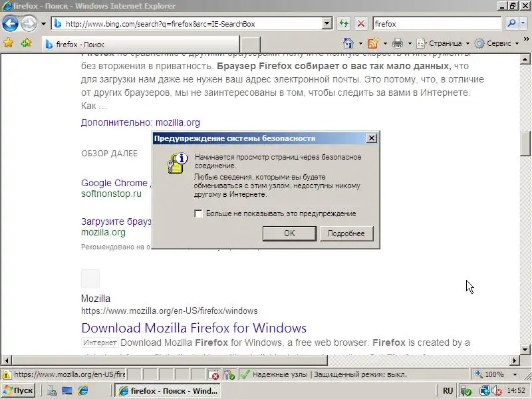Click horizontal scrollbar left arrow
Image resolution: width=532 pixels, height=399 pixels.
[x=6, y=360]
